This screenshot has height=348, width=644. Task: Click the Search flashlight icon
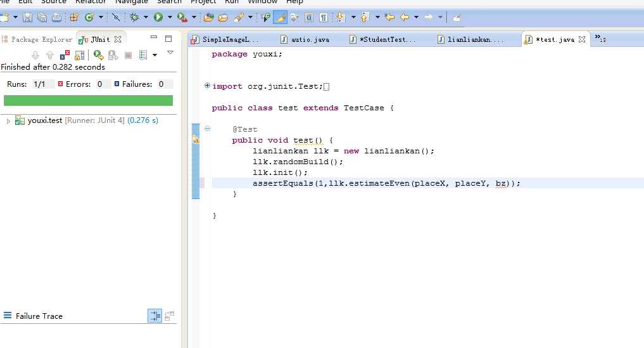coord(239,17)
